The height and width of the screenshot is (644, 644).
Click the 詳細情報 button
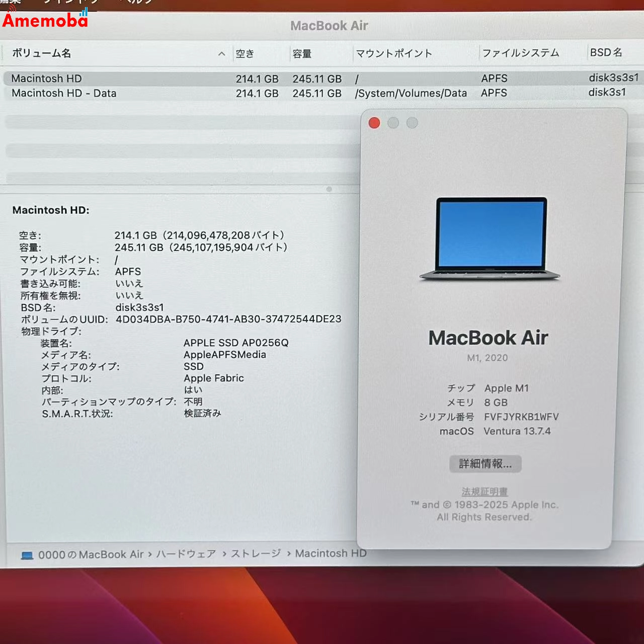pos(486,463)
